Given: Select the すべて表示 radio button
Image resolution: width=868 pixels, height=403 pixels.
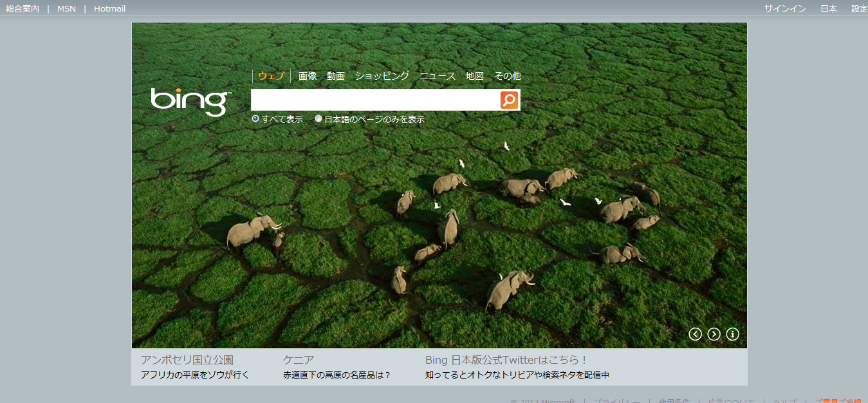Looking at the screenshot, I should pyautogui.click(x=255, y=118).
